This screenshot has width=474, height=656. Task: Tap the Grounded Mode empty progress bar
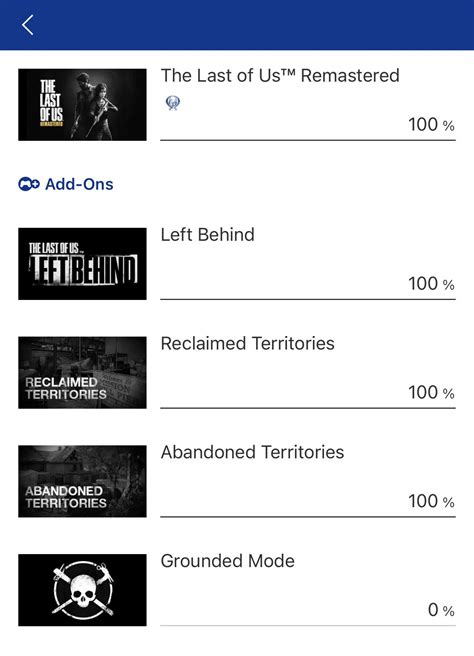click(308, 625)
